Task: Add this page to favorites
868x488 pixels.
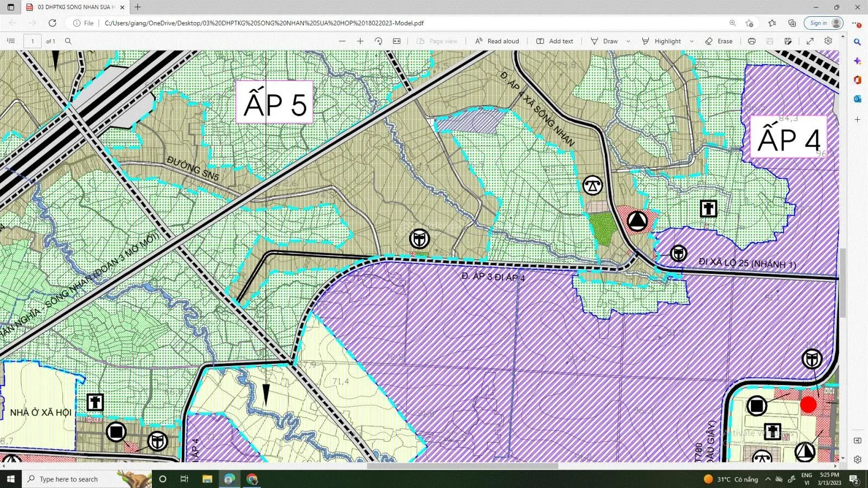Action: tap(749, 23)
